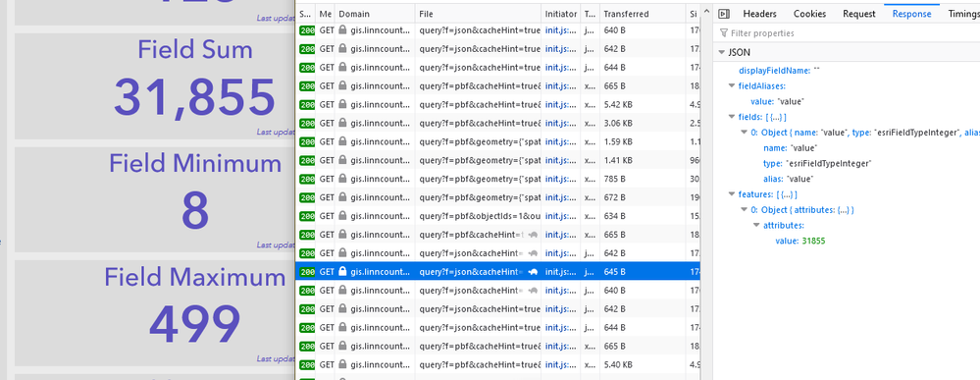Open the init.js initiator link in the 672 B row
The image size is (980, 380).
coord(560,197)
